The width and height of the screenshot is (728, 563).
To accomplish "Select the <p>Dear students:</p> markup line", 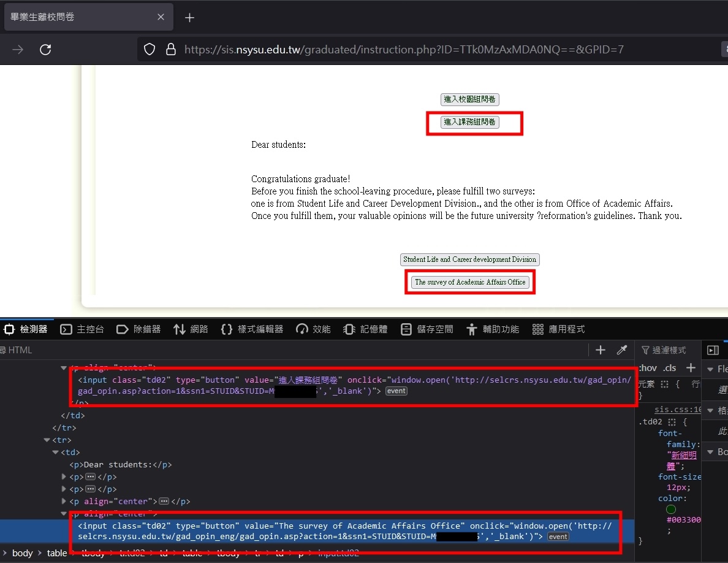I will [x=121, y=464].
